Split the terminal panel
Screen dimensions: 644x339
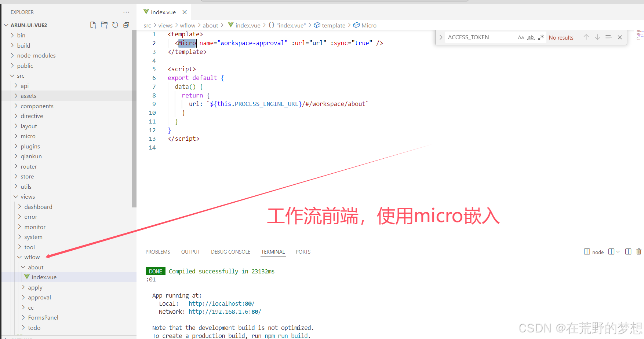628,252
